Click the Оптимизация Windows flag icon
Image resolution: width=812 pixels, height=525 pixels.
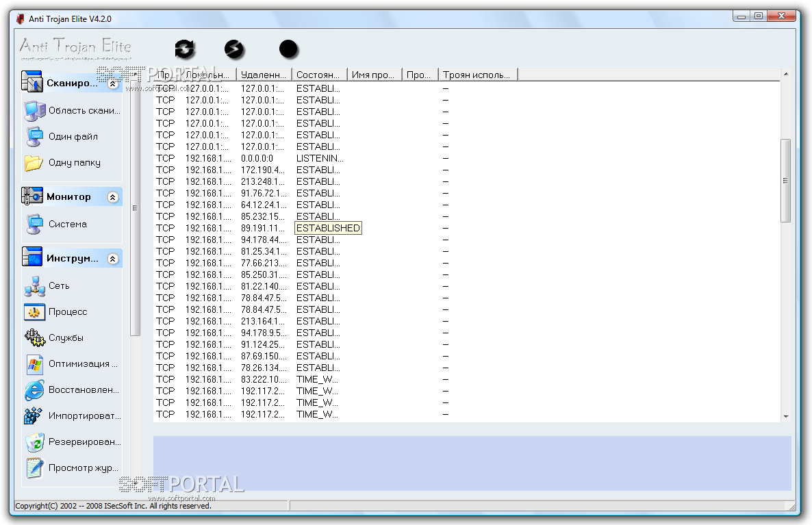34,364
